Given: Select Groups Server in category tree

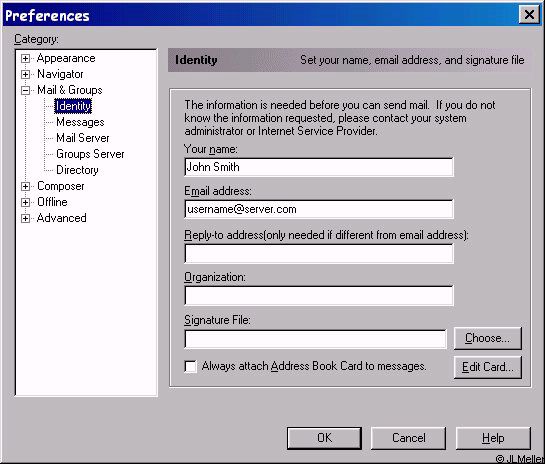Looking at the screenshot, I should click(90, 154).
